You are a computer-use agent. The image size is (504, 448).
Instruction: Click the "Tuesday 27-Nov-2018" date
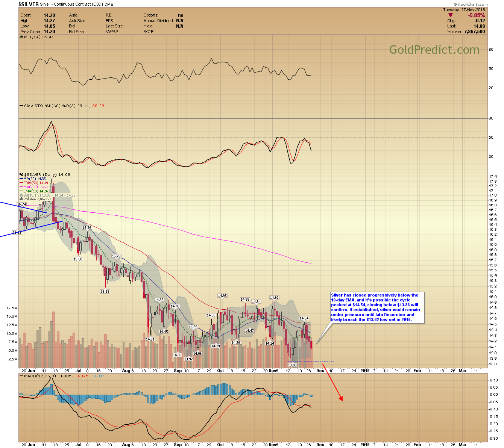(464, 10)
